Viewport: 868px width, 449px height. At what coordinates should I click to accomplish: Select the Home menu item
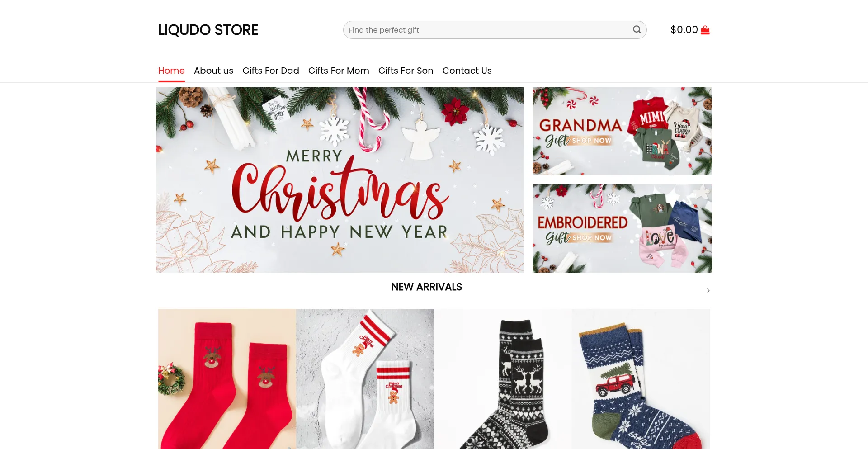click(171, 71)
